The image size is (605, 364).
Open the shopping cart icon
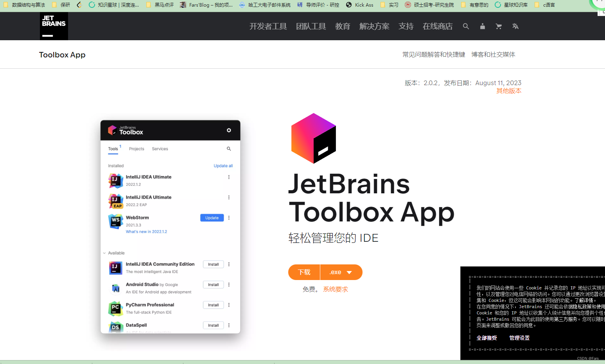[499, 26]
